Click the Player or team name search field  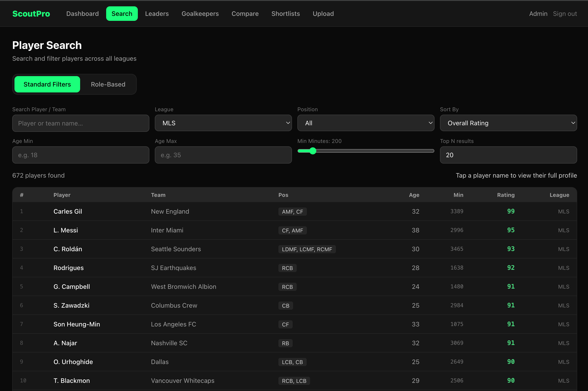[81, 123]
